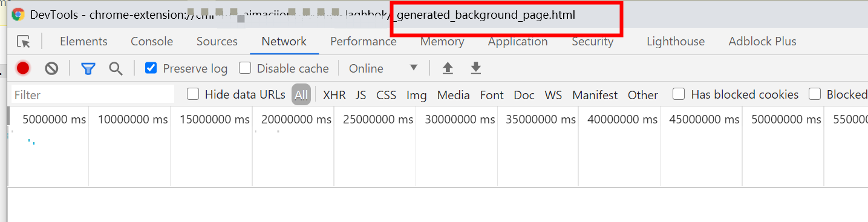
Task: Click the 45000000 ms timeline label
Action: point(705,119)
